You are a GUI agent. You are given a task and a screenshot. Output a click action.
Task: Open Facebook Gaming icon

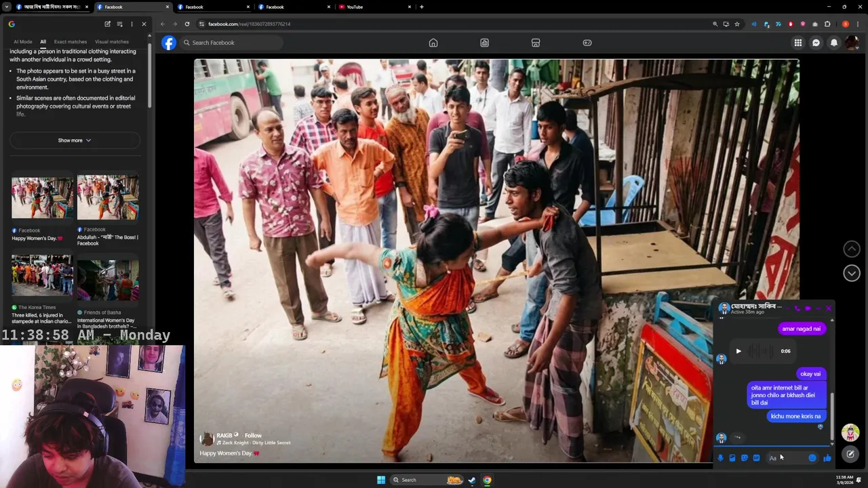(x=587, y=43)
